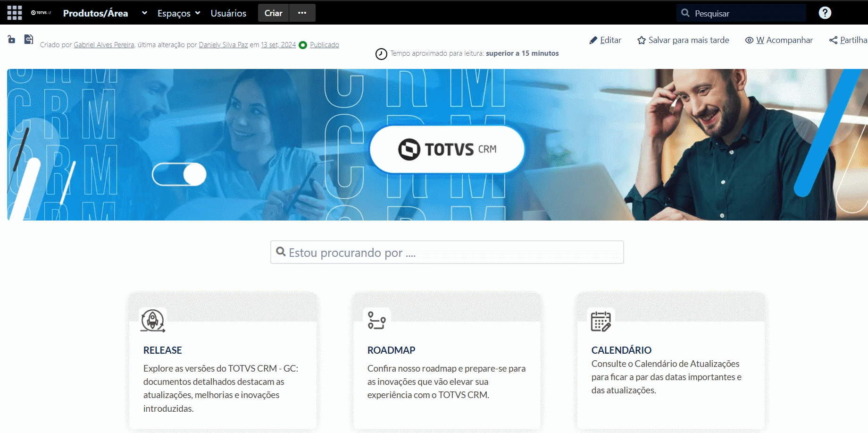
Task: Click the eye icon for Acompanhar
Action: point(749,40)
